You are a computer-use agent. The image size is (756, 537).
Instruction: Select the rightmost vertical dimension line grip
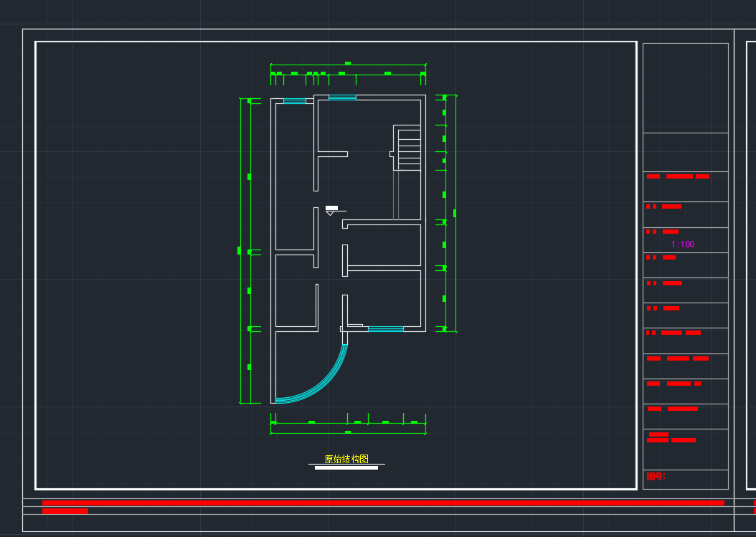point(455,213)
